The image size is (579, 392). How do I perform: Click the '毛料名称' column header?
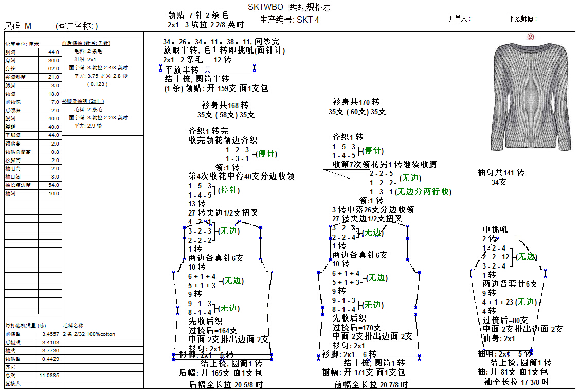[73, 326]
